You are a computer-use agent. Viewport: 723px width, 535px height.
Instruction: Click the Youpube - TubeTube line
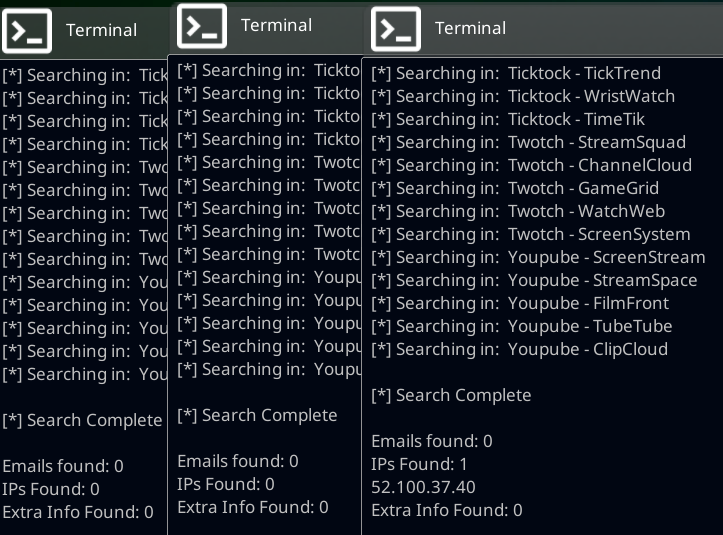click(521, 326)
